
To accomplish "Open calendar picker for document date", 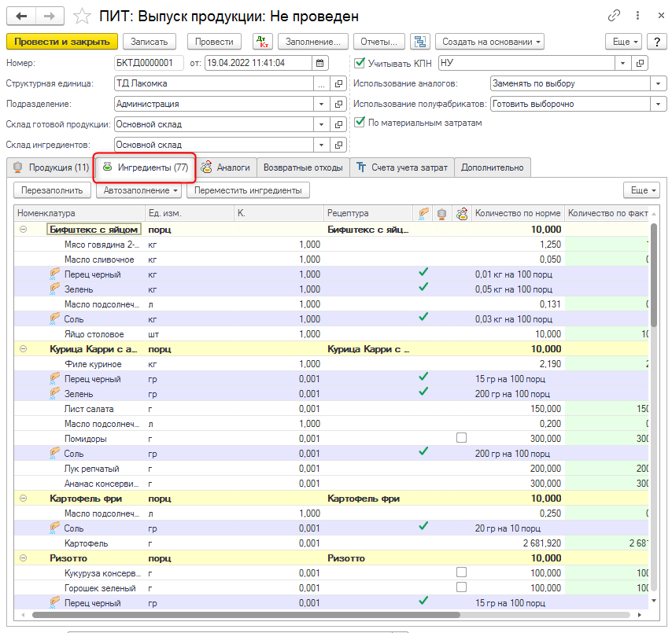I will click(320, 63).
